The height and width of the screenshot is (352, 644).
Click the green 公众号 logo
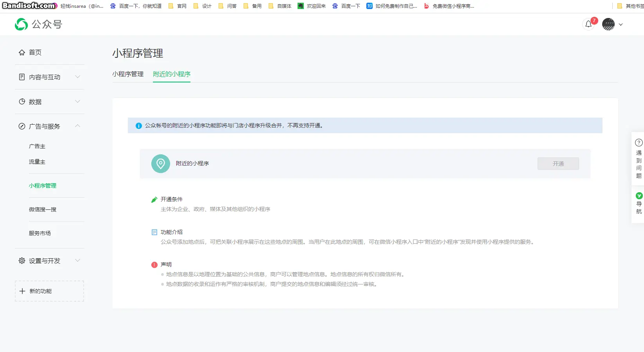pos(22,24)
